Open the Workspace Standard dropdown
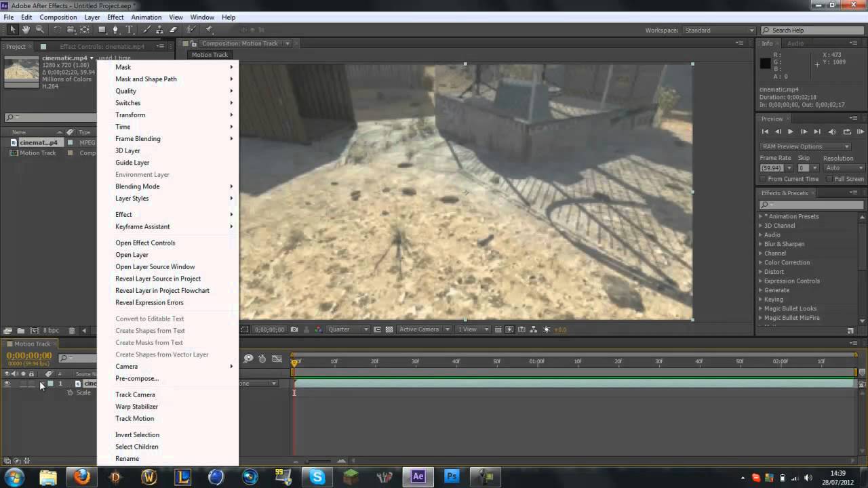This screenshot has height=488, width=868. click(719, 30)
